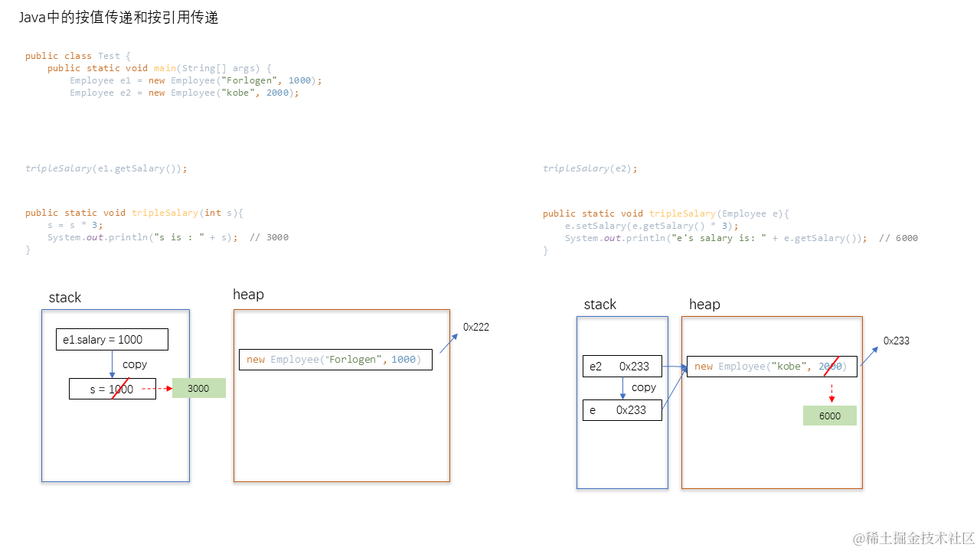Click the right 'heap' heading
The width and height of the screenshot is (980, 551).
[x=704, y=305]
